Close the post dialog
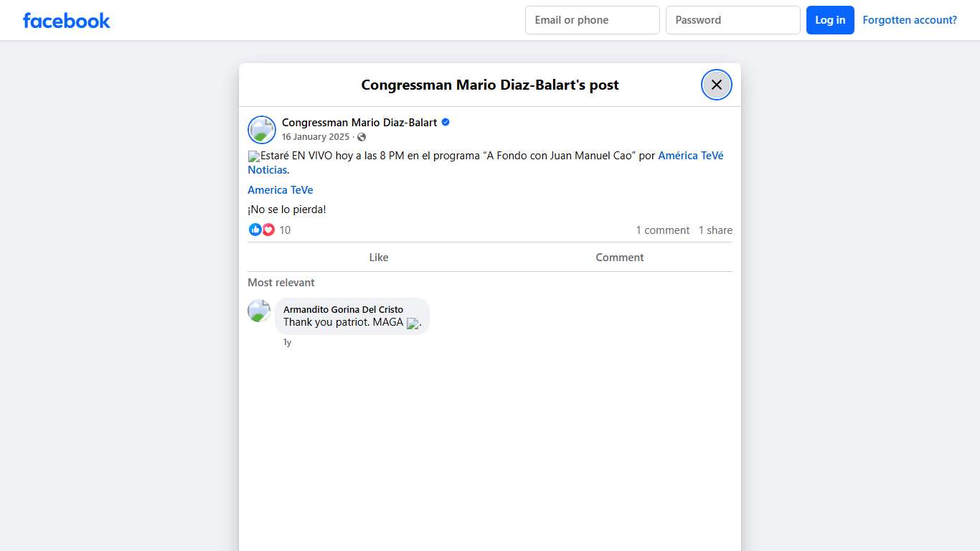Screen dimensions: 980x551 pyautogui.click(x=716, y=85)
